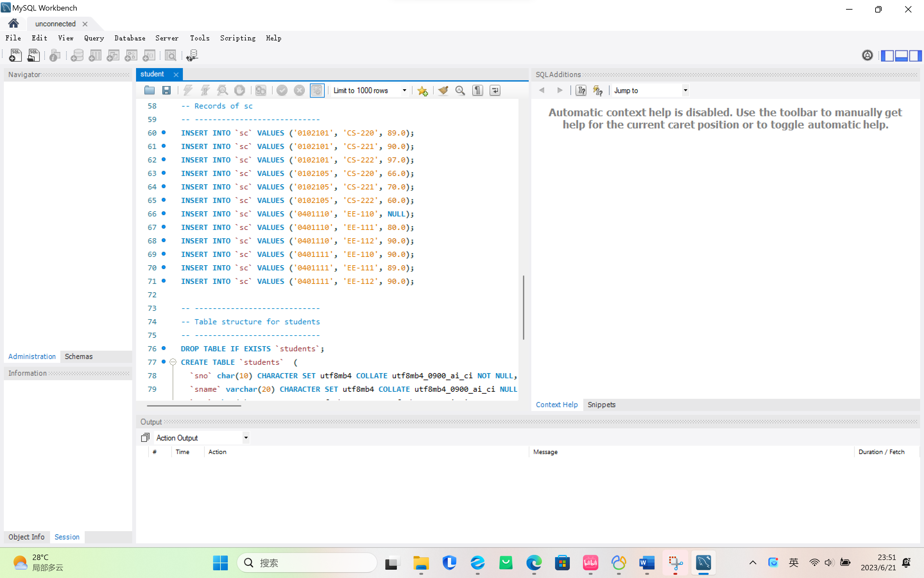Viewport: 924px width, 578px height.
Task: Open the weather widget on taskbar
Action: click(x=38, y=562)
